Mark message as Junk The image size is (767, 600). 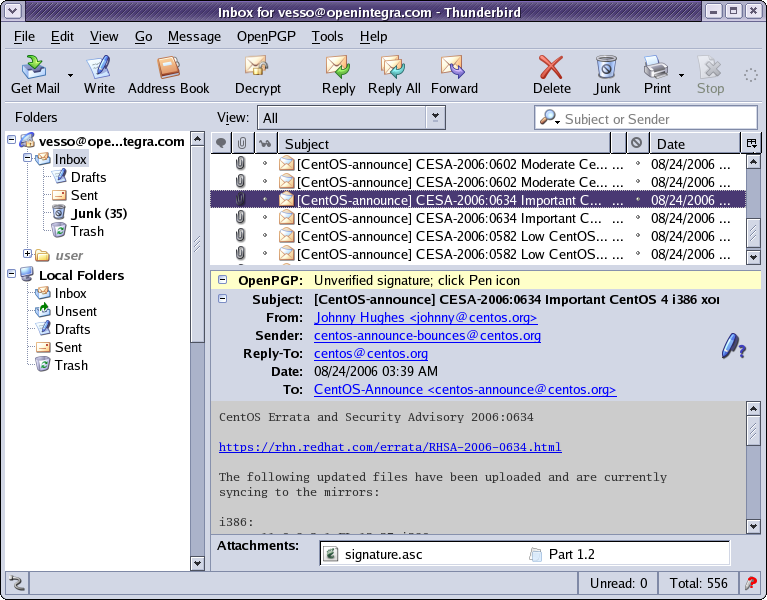click(x=607, y=74)
